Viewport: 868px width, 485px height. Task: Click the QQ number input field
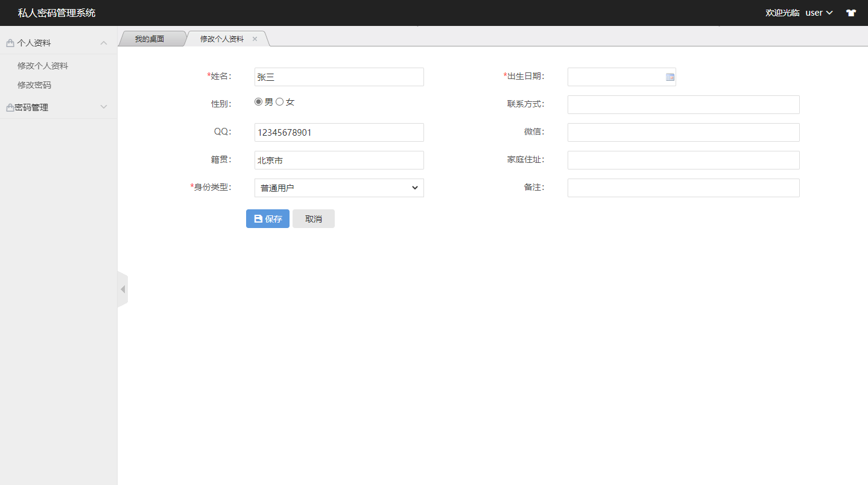(338, 132)
